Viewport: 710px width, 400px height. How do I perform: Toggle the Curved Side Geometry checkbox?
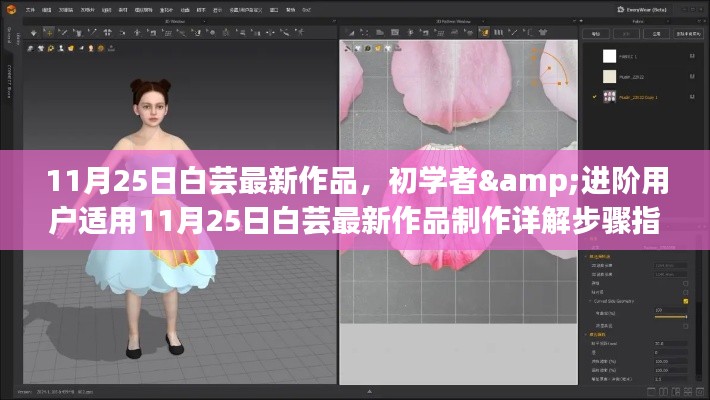pyautogui.click(x=685, y=300)
